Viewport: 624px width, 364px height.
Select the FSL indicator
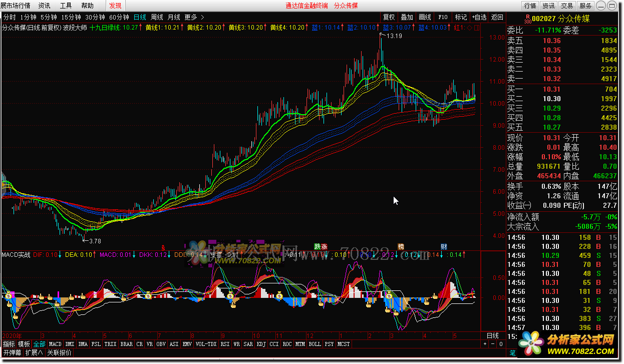96,344
